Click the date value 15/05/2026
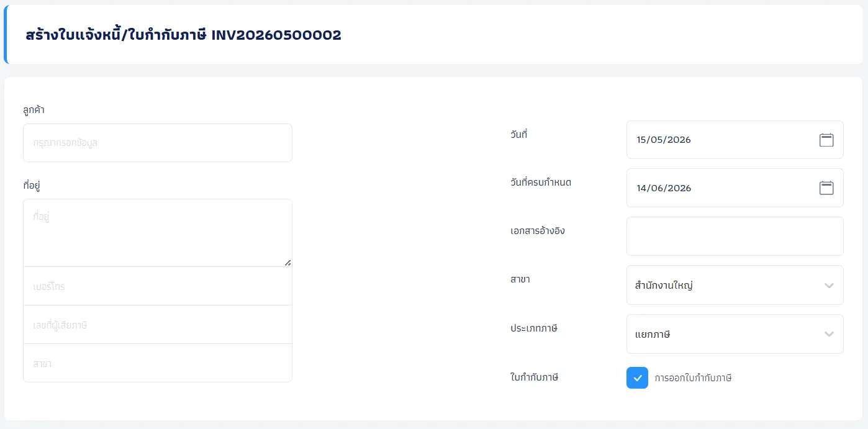The image size is (868, 429). 664,140
